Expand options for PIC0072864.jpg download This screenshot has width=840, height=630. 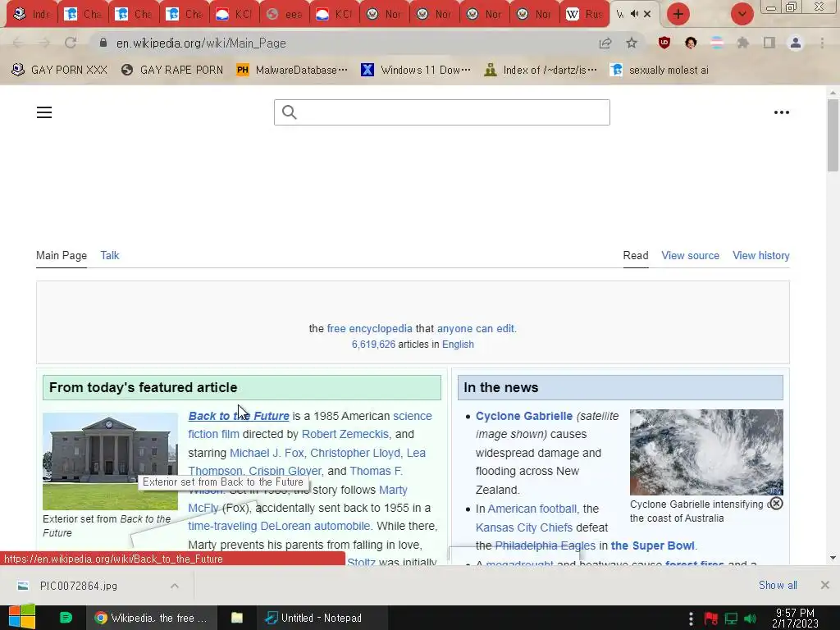click(x=175, y=586)
